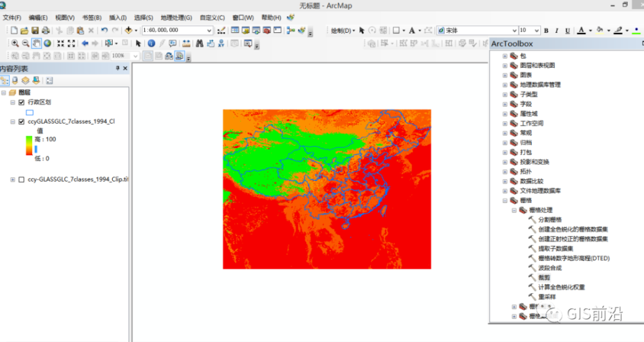Image resolution: width=644 pixels, height=342 pixels.
Task: Switch to list by drawing order
Action: pos(5,81)
